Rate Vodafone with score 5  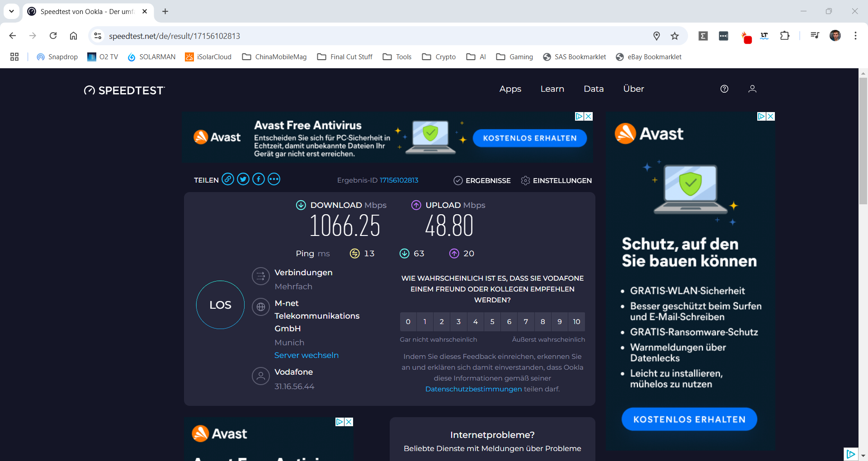pos(492,322)
